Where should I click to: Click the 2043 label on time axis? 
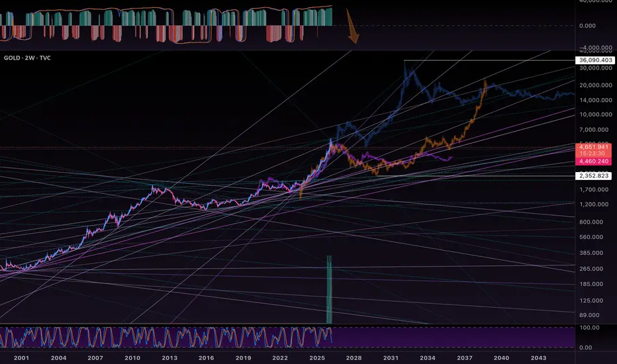(x=538, y=358)
